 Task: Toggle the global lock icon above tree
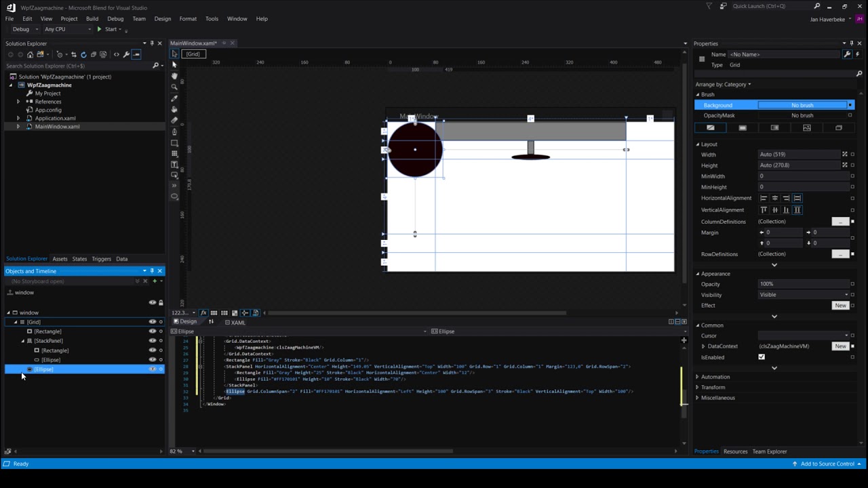(x=161, y=302)
